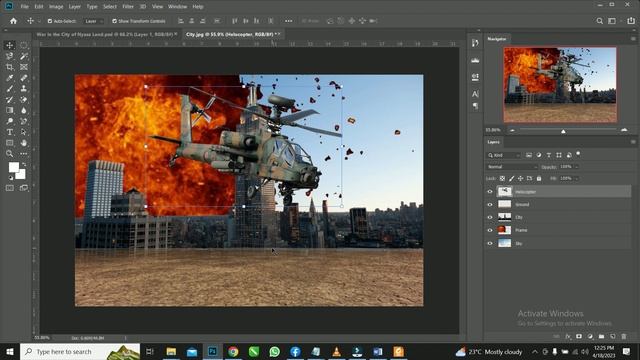Select the Dodge tool
Screen dimensions: 640x360
pyautogui.click(x=10, y=121)
